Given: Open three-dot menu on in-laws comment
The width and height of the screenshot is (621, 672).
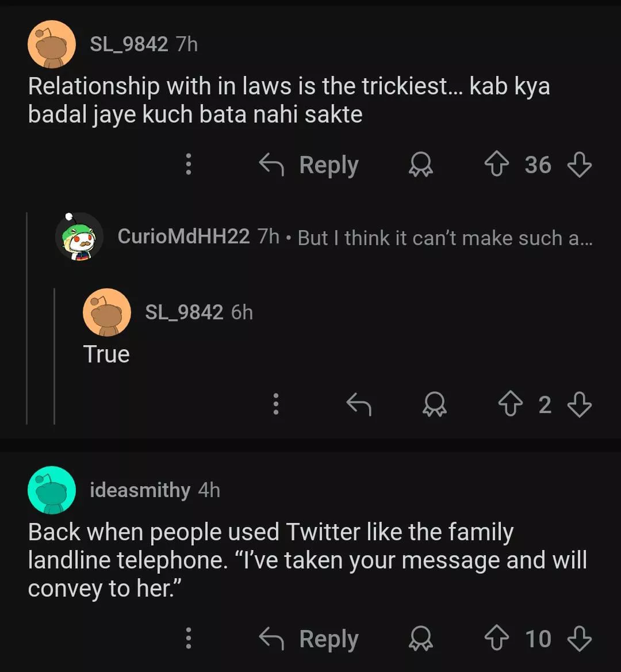Looking at the screenshot, I should 188,166.
